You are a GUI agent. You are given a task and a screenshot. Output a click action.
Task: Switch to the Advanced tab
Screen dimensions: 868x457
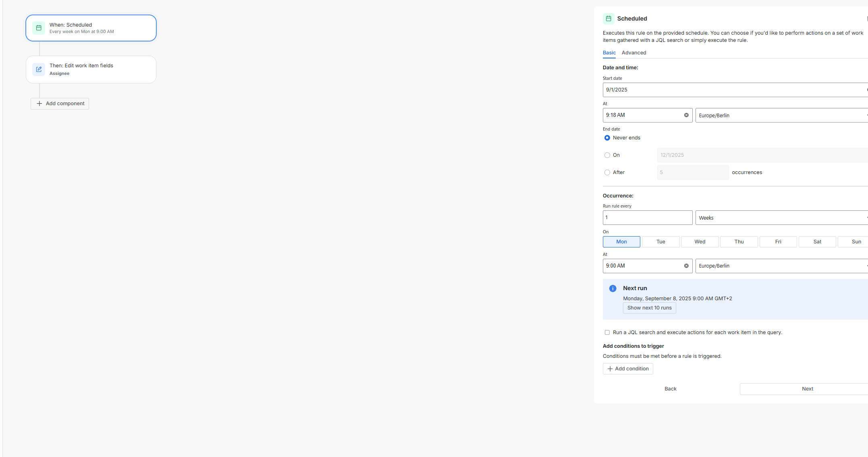pyautogui.click(x=633, y=53)
